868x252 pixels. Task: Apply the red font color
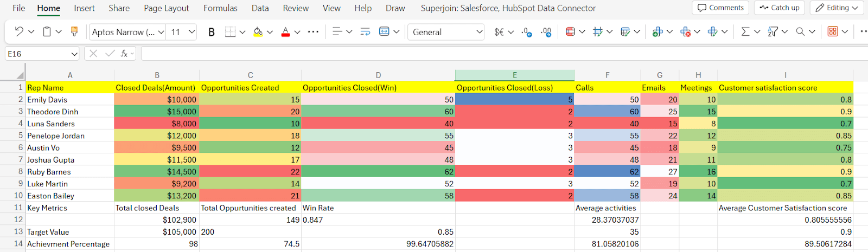click(x=285, y=32)
